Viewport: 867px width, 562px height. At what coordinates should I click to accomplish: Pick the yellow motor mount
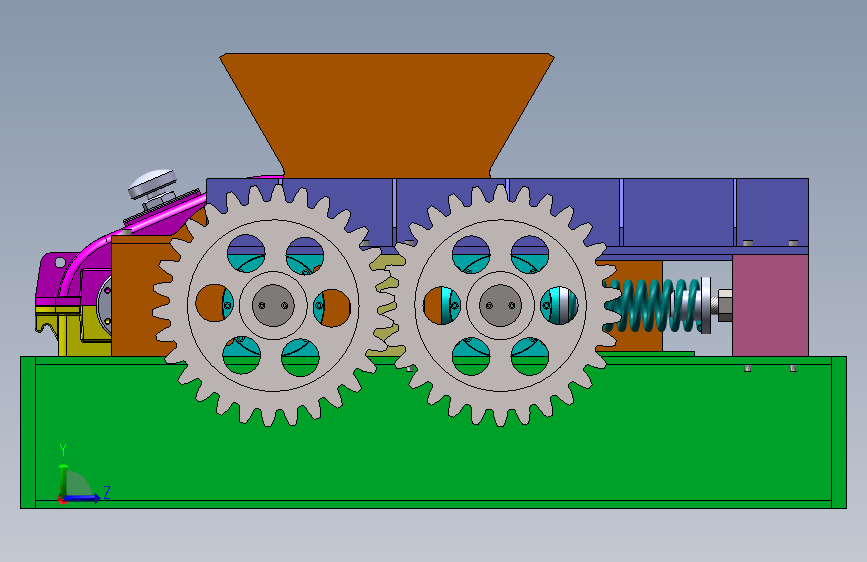tap(75, 332)
